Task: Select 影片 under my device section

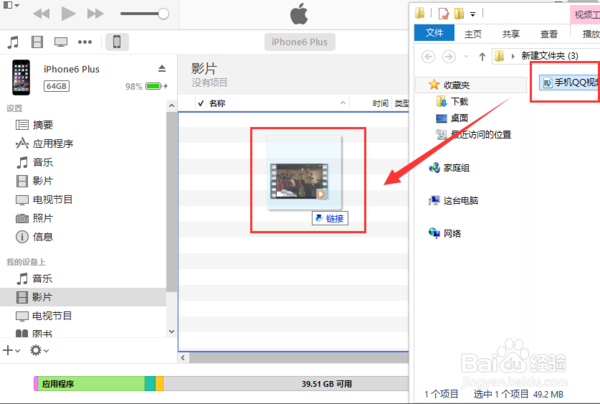Action: coord(83,297)
